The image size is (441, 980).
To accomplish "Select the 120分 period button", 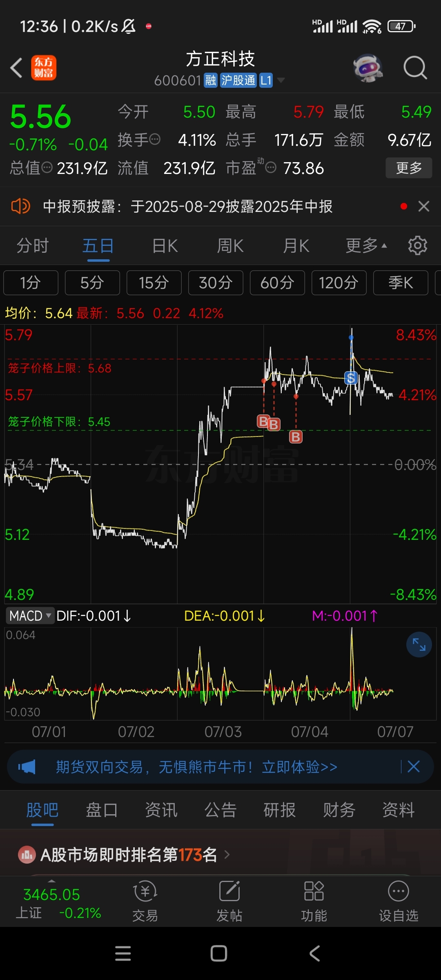I will 339,283.
